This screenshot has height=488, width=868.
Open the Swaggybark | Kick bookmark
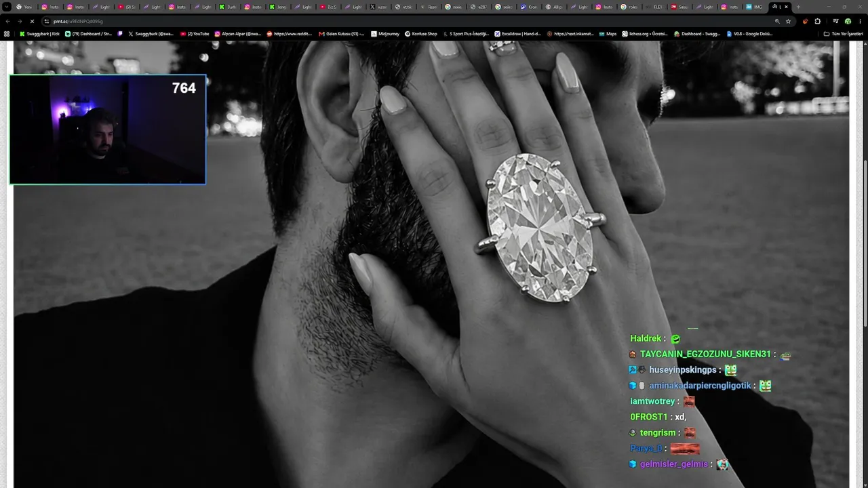tap(39, 33)
